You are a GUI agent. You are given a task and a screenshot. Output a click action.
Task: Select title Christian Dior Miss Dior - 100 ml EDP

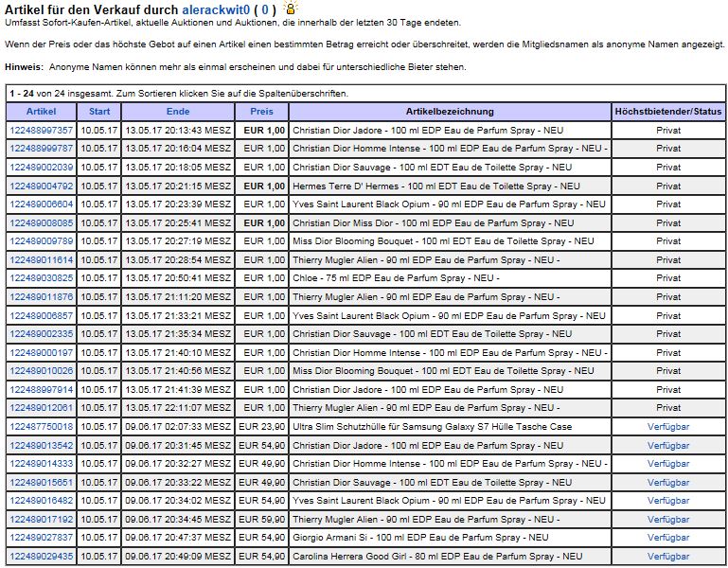tap(434, 222)
